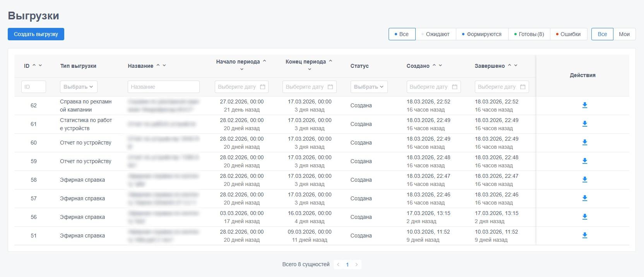Click Конец периода date field
Screen dimensions: 644x277
click(x=310, y=87)
